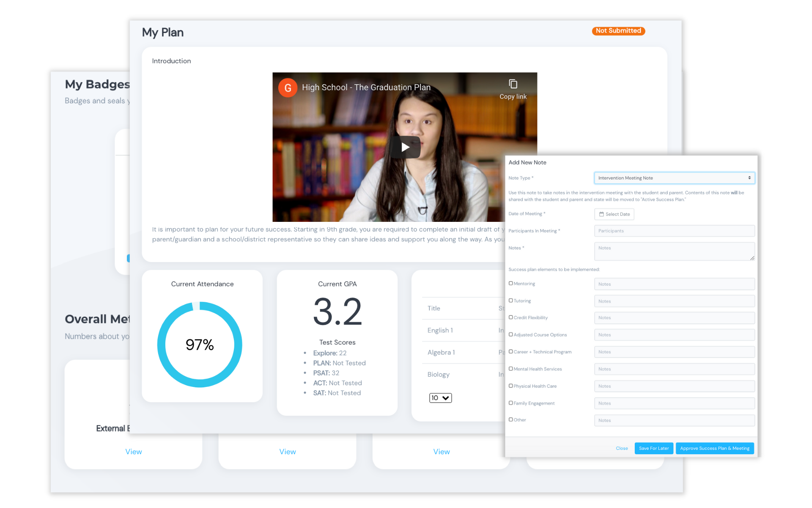The height and width of the screenshot is (508, 812).
Task: Click the Close link in note dialog
Action: pos(622,448)
